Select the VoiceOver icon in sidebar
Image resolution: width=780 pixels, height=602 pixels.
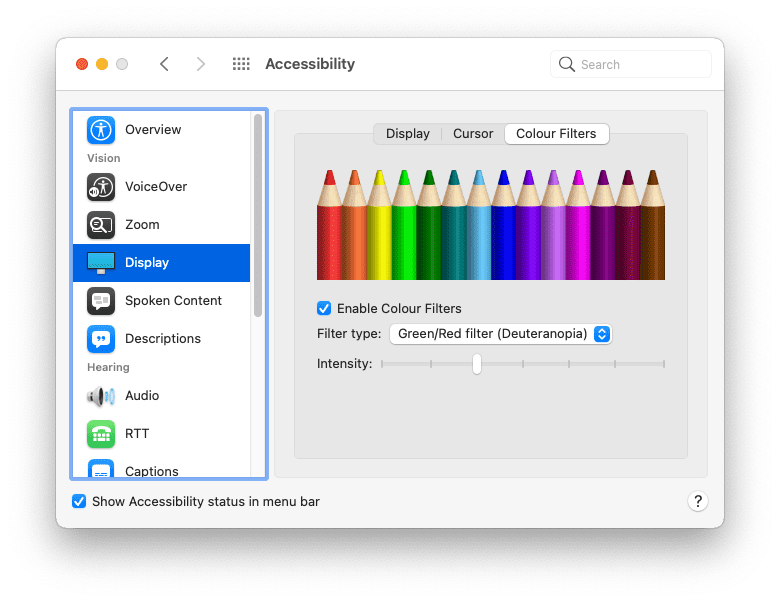pyautogui.click(x=101, y=187)
